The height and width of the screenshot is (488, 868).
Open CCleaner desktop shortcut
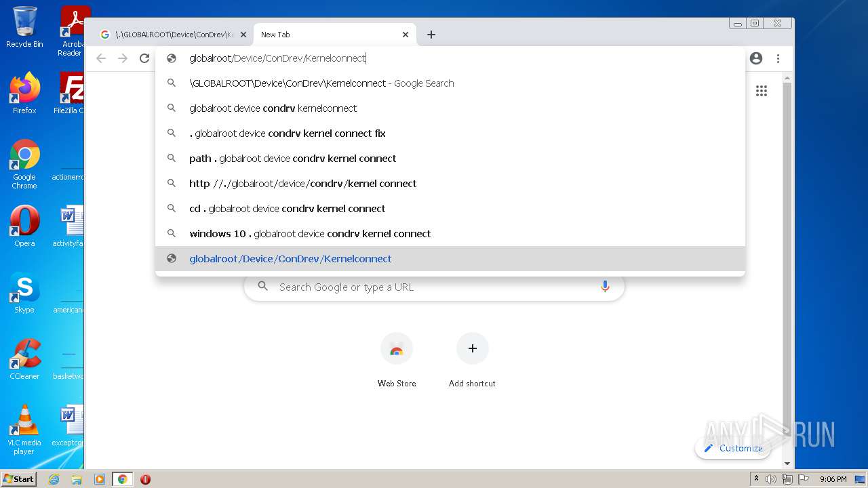[x=24, y=359]
